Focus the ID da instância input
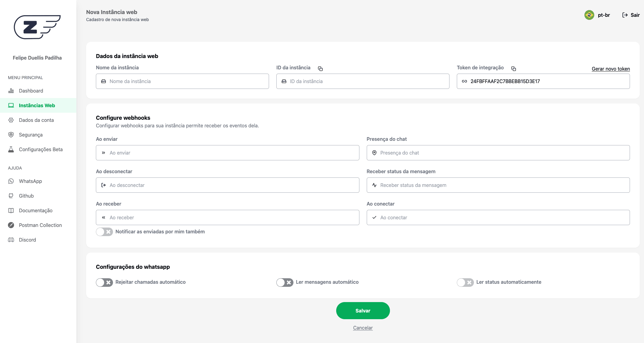Image resolution: width=644 pixels, height=343 pixels. click(363, 81)
